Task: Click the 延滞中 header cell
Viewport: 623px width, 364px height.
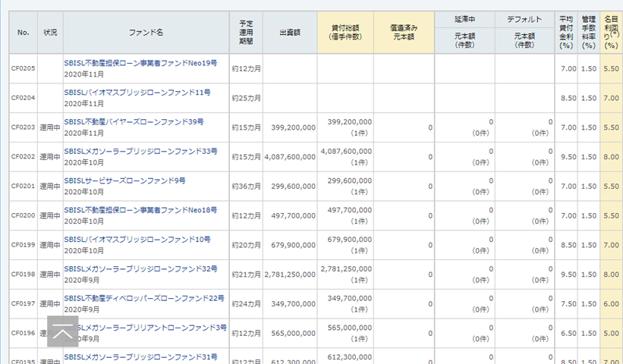Action: pyautogui.click(x=465, y=20)
